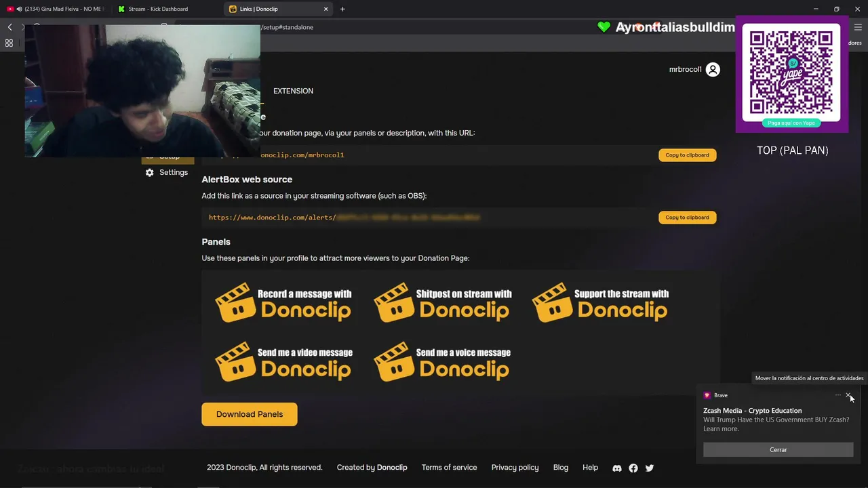This screenshot has height=488, width=868.
Task: Open the Facebook icon in the footer
Action: pos(633,468)
